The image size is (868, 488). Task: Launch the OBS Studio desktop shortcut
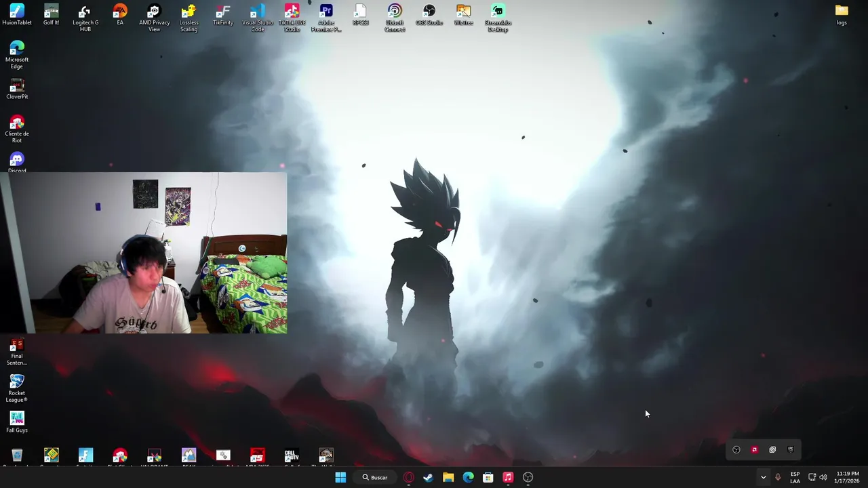(x=429, y=15)
